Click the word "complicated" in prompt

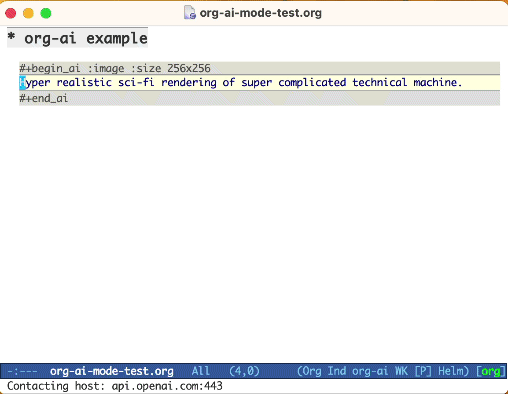click(312, 83)
